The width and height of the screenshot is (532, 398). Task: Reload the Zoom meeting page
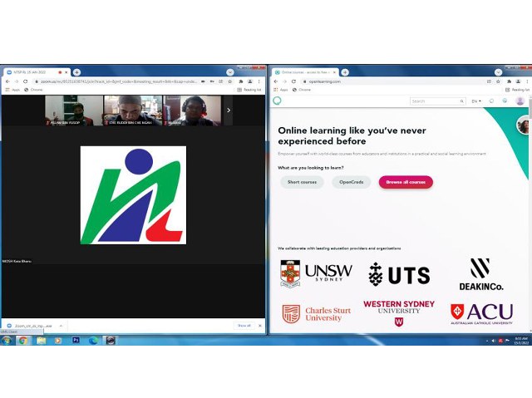point(25,81)
